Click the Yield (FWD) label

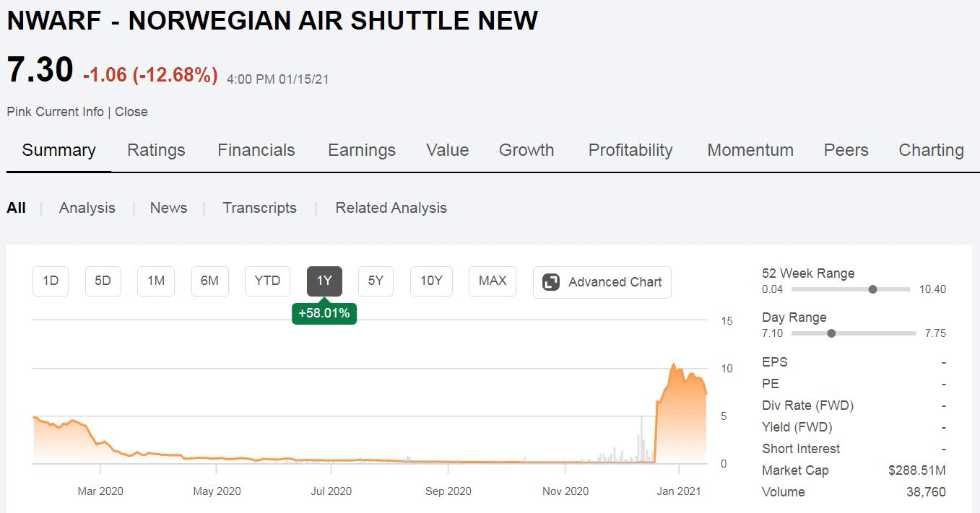pos(797,427)
